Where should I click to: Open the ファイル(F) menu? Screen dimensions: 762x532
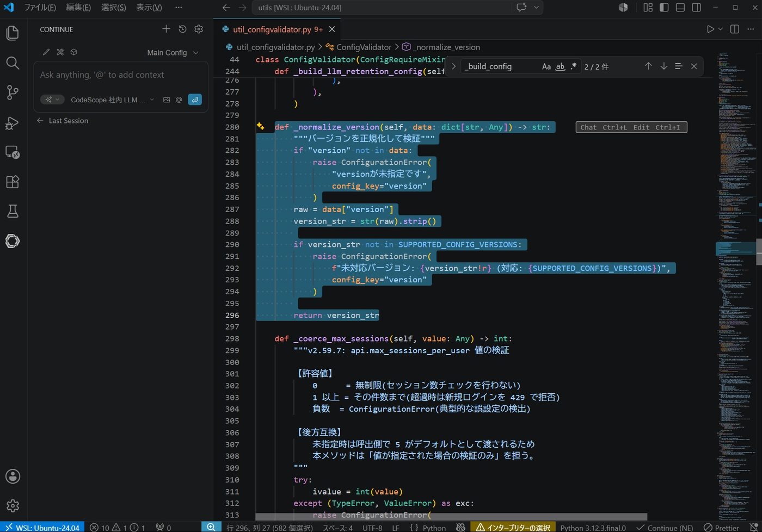(x=40, y=8)
